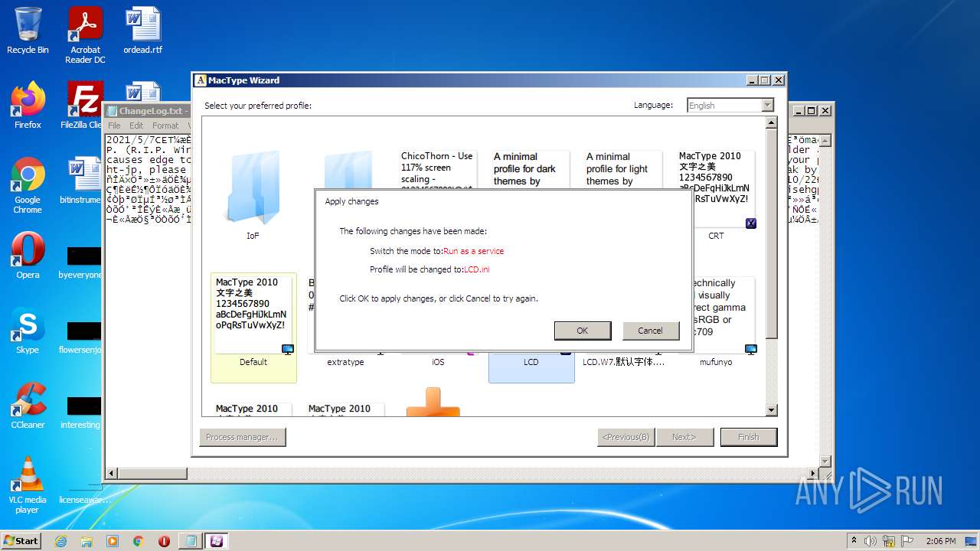Open the File menu in ChangeLog.txt Notepad
980x551 pixels.
coord(114,126)
